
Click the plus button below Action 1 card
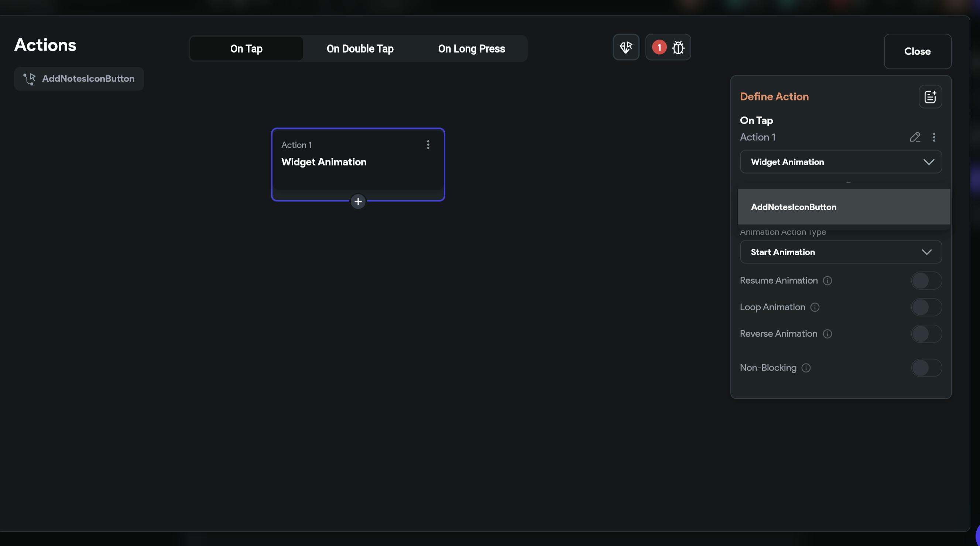coord(357,202)
